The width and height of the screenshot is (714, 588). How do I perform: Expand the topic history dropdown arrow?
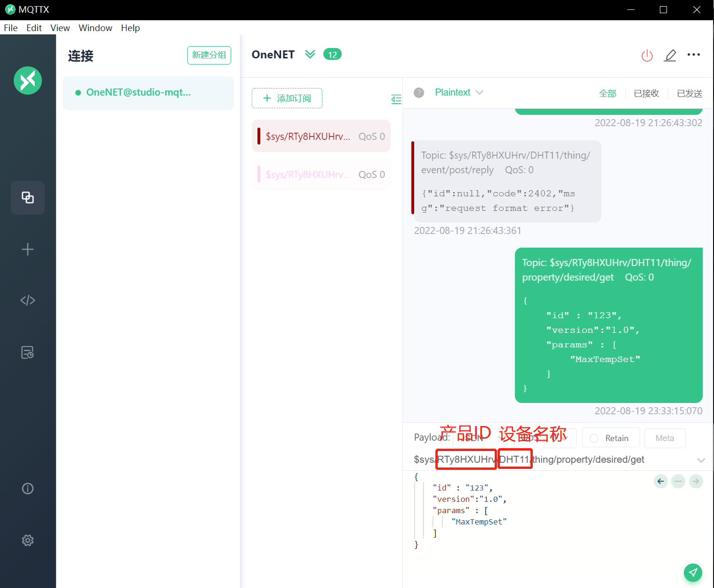point(701,460)
